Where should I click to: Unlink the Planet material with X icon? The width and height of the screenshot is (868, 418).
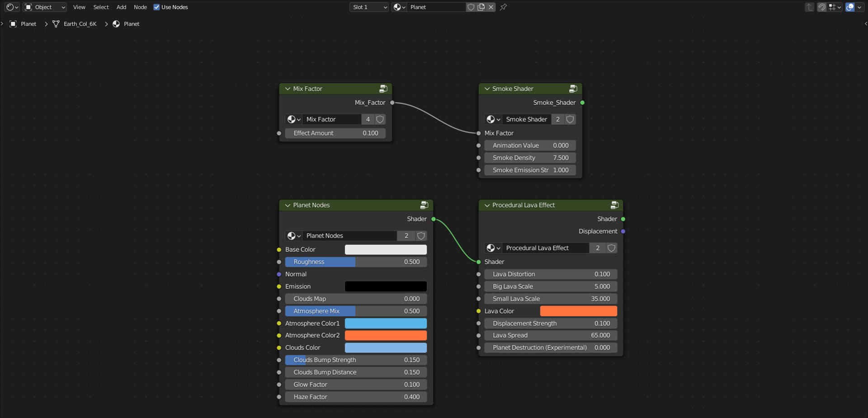coord(491,7)
